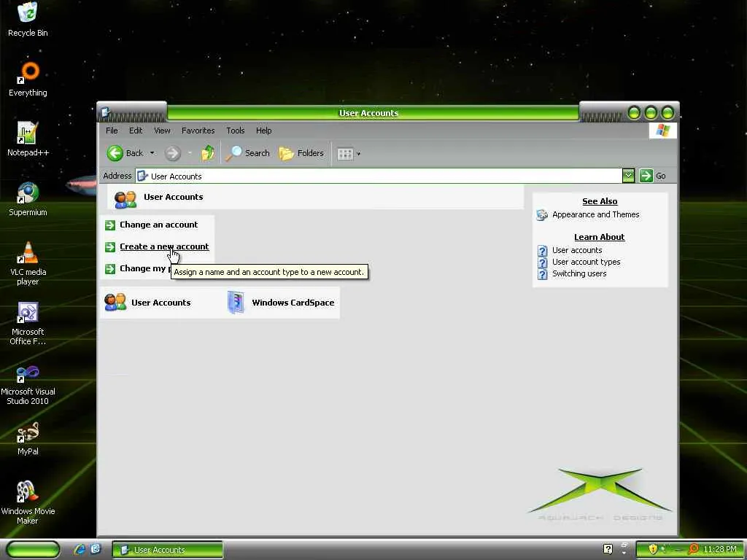Open the User accounts help topic

pos(578,251)
